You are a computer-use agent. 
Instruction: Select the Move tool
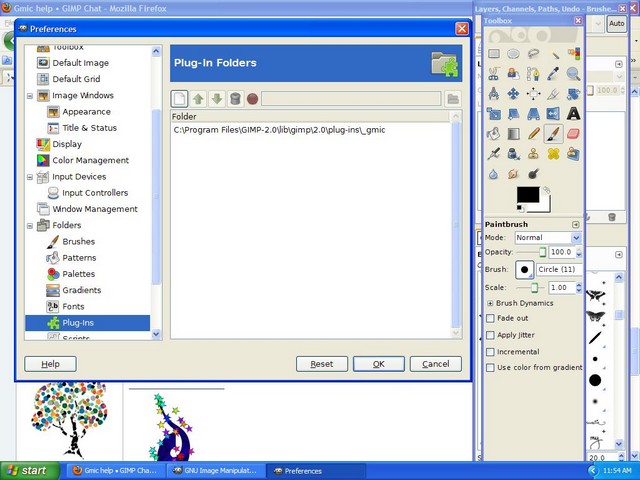click(513, 94)
